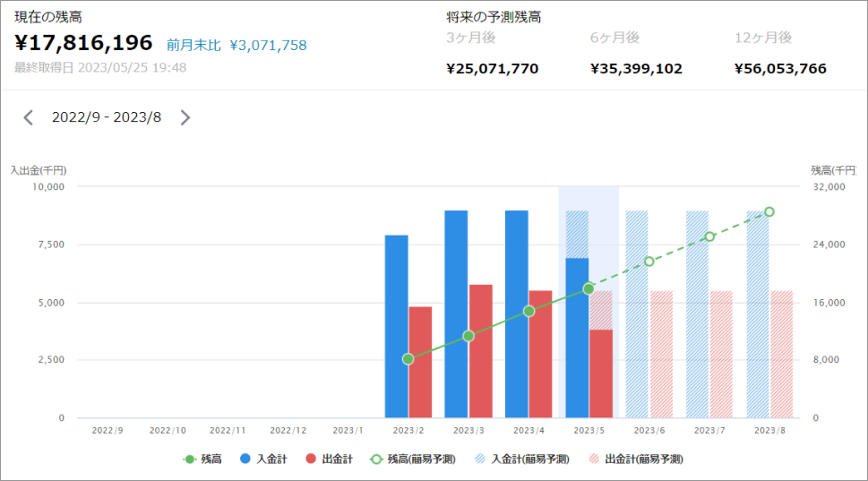Click 12ヶ月後 forecast amount ¥56,053,766

(780, 69)
